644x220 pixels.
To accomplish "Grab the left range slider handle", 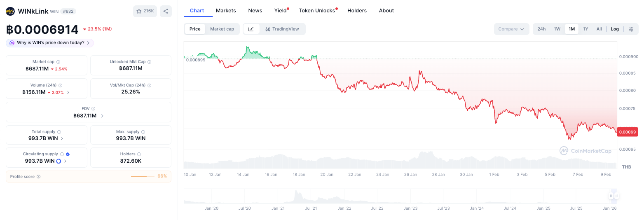I will (x=611, y=196).
